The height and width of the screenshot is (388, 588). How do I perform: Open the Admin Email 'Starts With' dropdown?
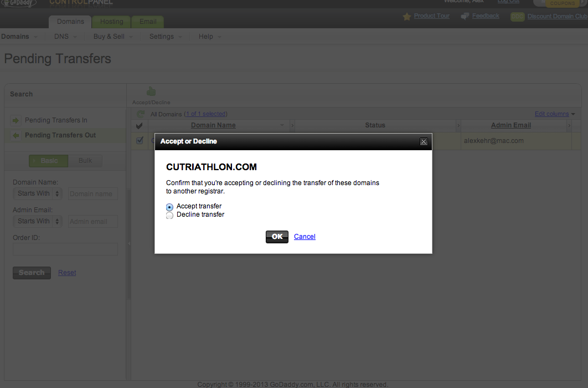38,221
